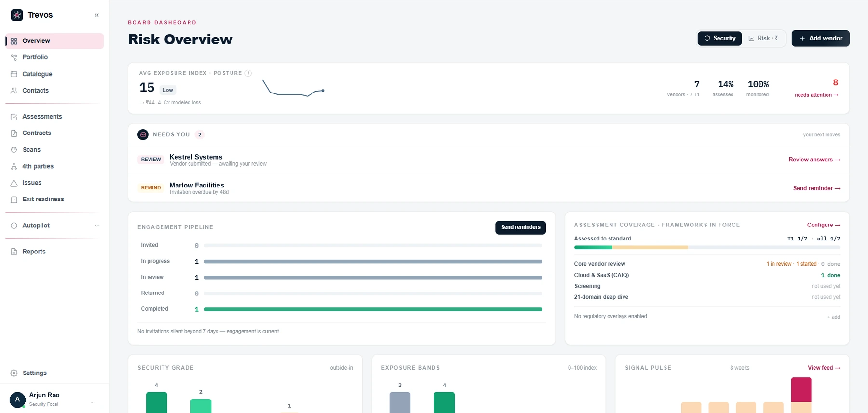Switch to the Security view toggle
The width and height of the screenshot is (868, 413).
pyautogui.click(x=719, y=38)
